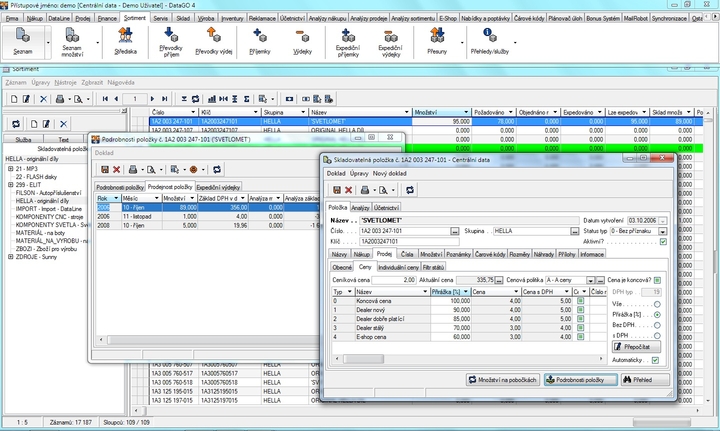Viewport: 720px width, 431px height.
Task: Open Expediční výdejky icon
Action: tap(390, 42)
